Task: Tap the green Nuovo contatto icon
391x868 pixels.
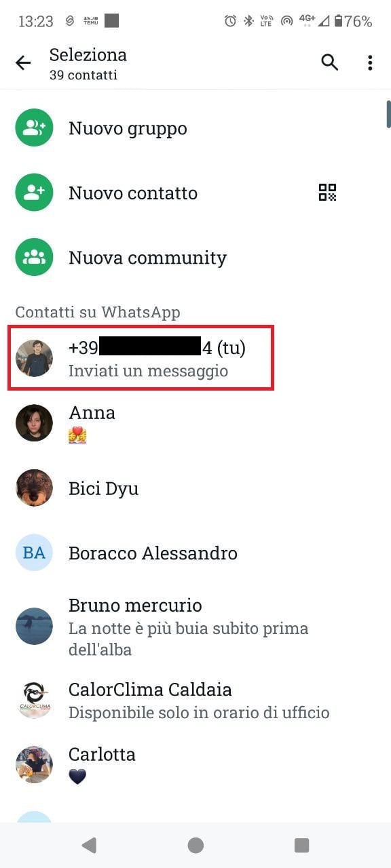Action: pos(35,193)
